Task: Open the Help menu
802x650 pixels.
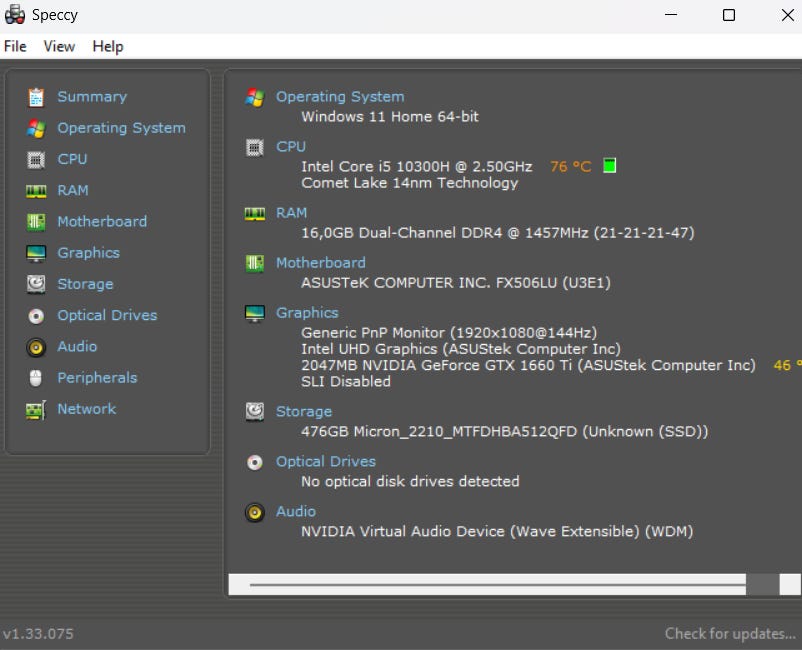Action: 108,47
